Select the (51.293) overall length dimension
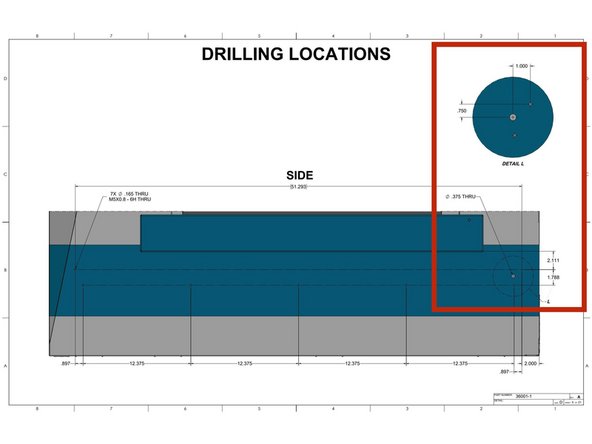Viewport: 592px width, 444px height. click(298, 187)
